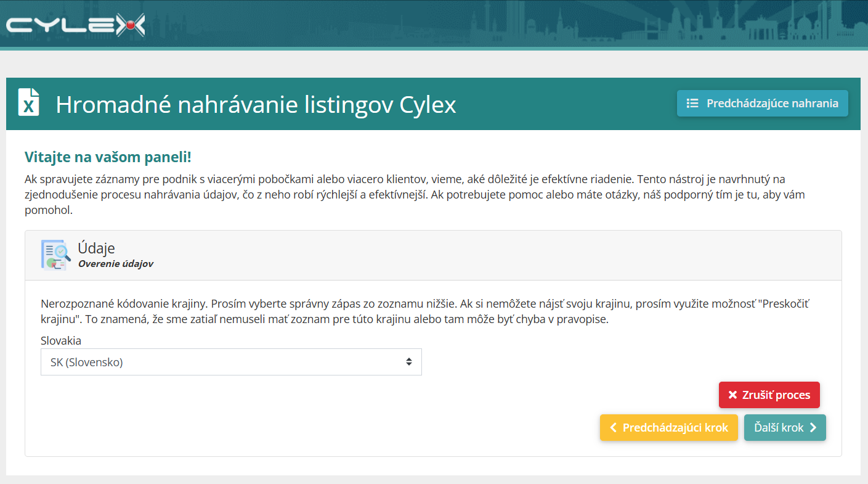Click the X icon on Zrušiť proces
Viewport: 868px width, 484px height.
[x=732, y=395]
